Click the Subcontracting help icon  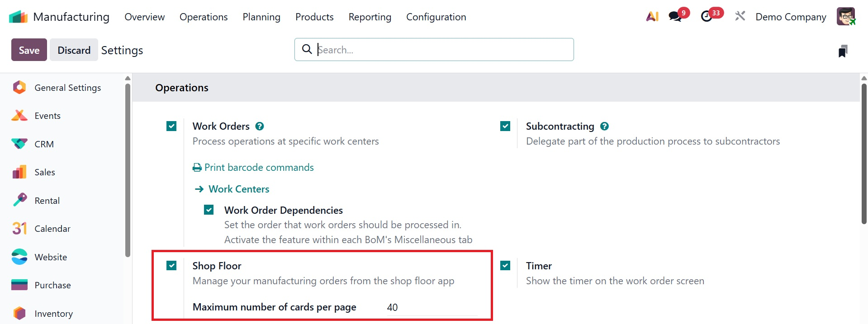605,127
